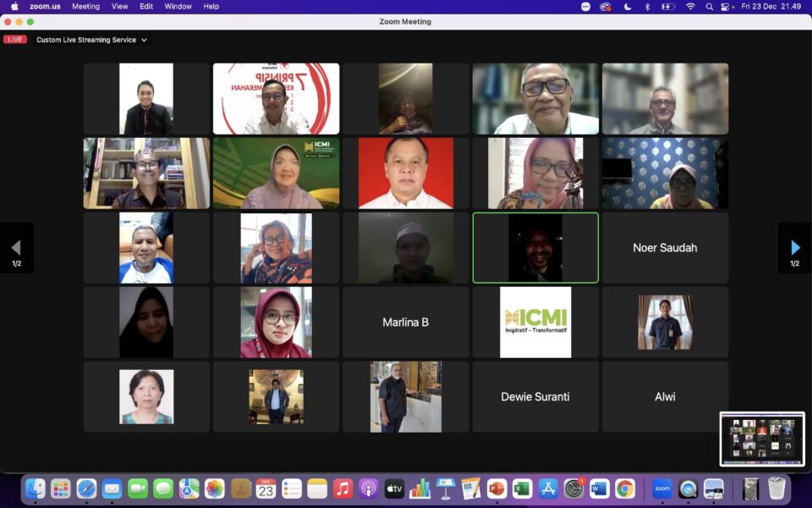
Task: Open Excel from the dock
Action: point(522,489)
